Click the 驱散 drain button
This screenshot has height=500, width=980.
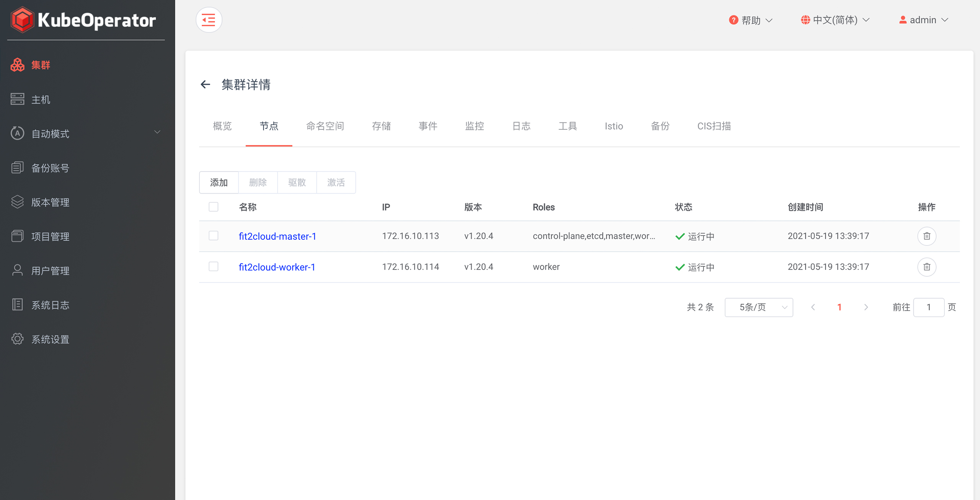[x=297, y=182]
